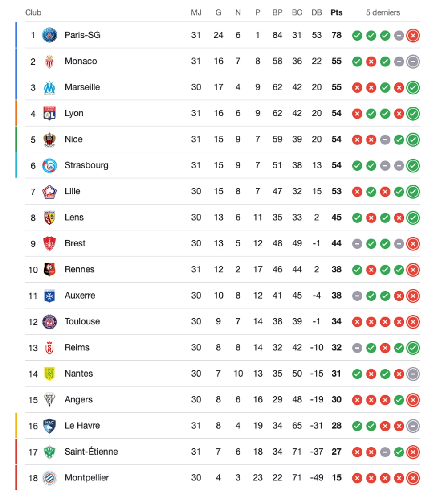Click the Lyon club crest
The image size is (448, 501).
tap(49, 113)
